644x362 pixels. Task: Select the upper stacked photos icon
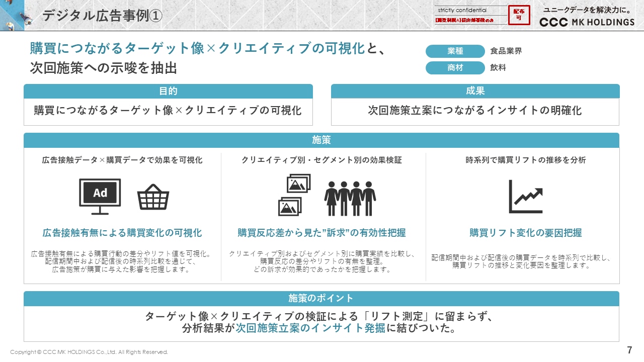click(298, 184)
